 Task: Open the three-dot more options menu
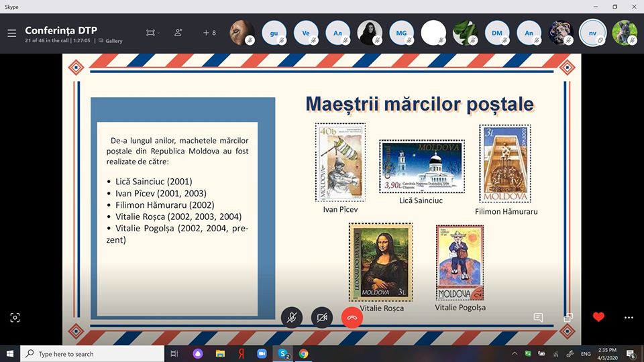(629, 317)
